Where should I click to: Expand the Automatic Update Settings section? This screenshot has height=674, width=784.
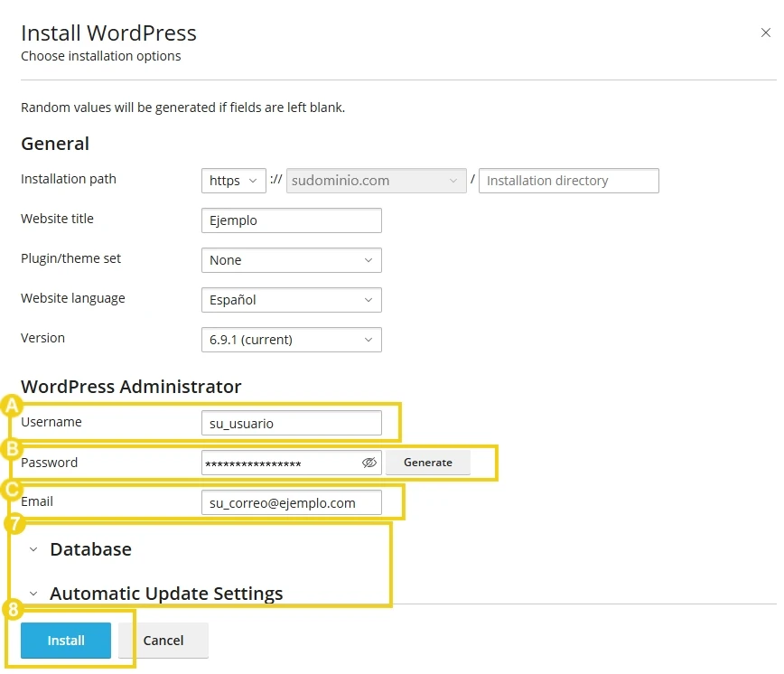[x=165, y=594]
